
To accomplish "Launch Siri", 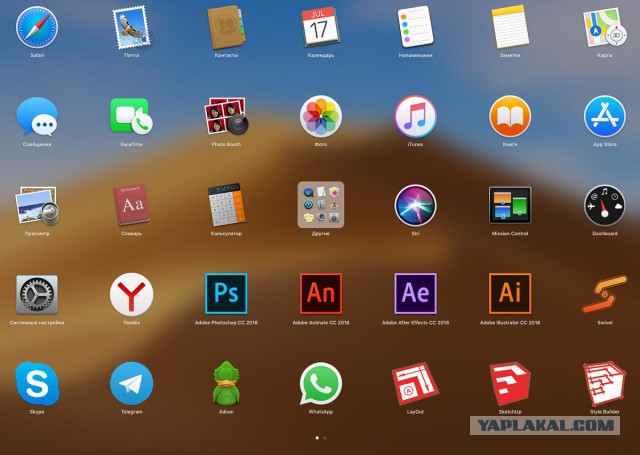I will (x=415, y=206).
